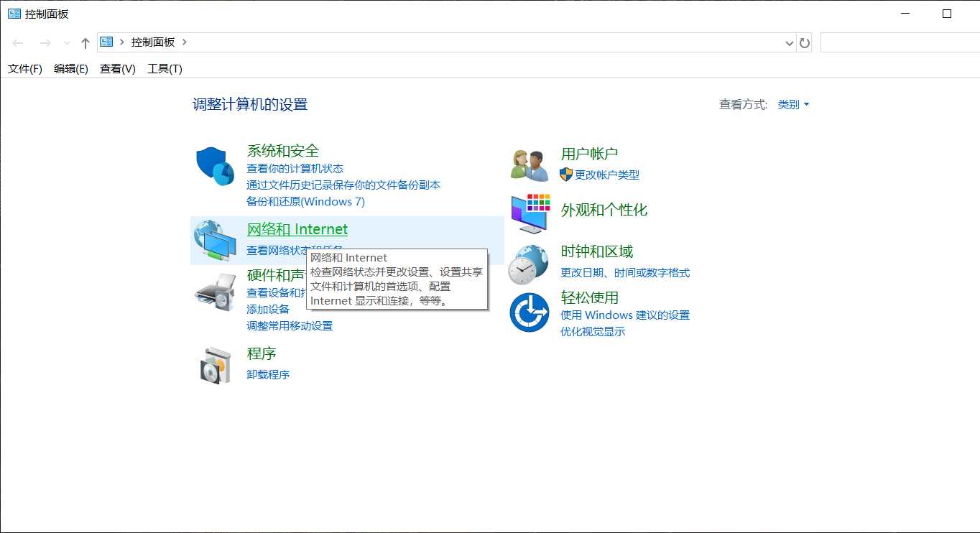This screenshot has width=980, height=533.
Task: Open 网络和 Internet category heading
Action: point(297,229)
